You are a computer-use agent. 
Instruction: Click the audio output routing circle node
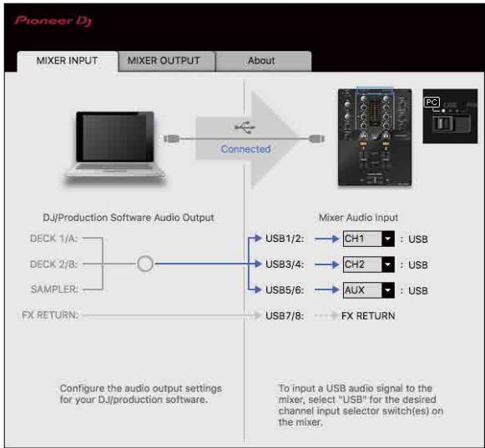click(145, 264)
